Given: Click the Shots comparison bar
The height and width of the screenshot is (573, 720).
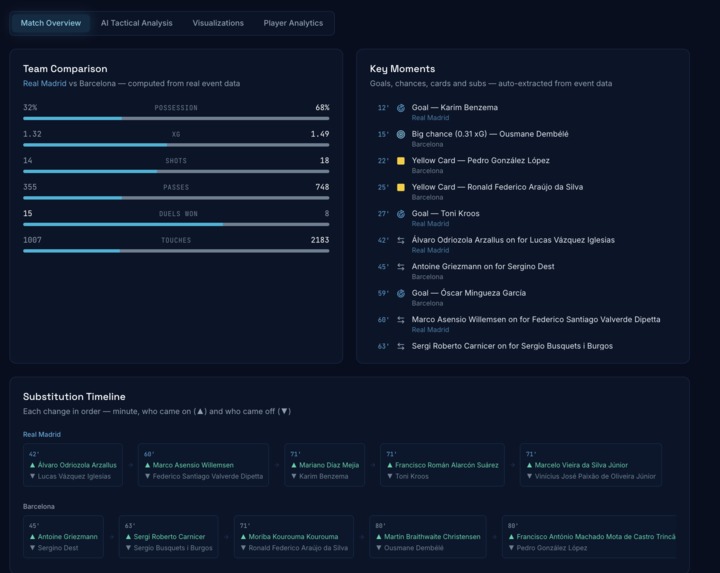Looking at the screenshot, I should 176,171.
